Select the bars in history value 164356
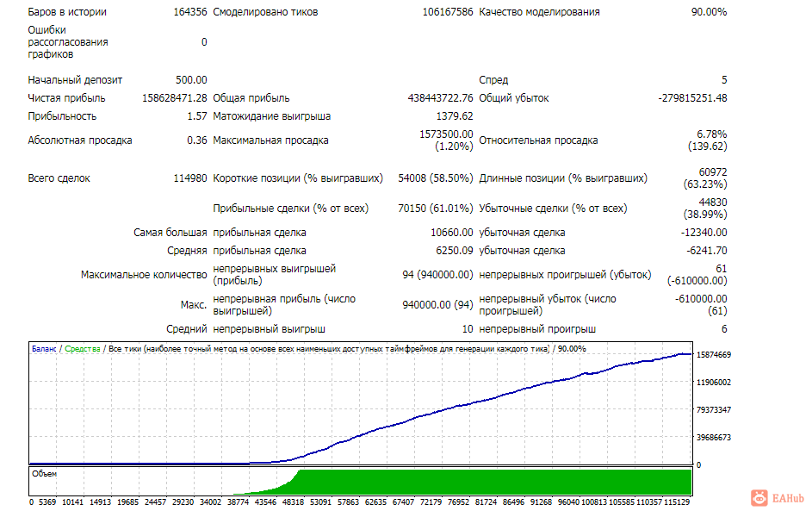 tap(190, 12)
